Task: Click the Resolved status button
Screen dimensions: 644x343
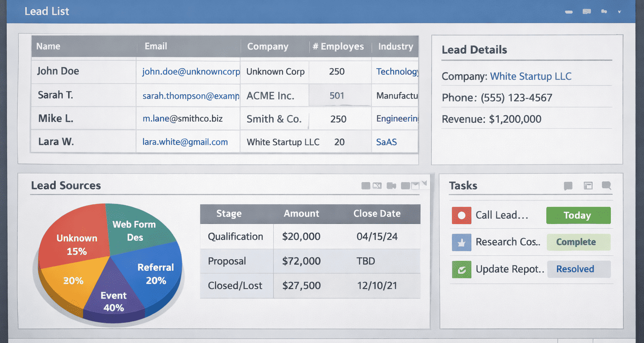Action: 578,269
